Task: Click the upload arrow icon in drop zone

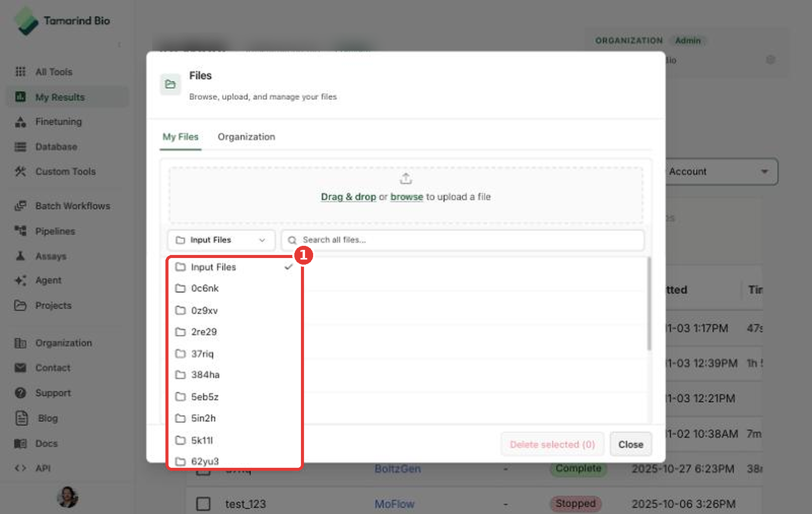Action: (405, 179)
